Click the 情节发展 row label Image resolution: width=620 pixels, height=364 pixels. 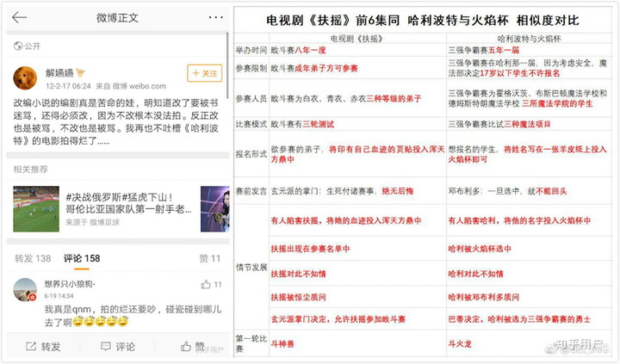251,267
